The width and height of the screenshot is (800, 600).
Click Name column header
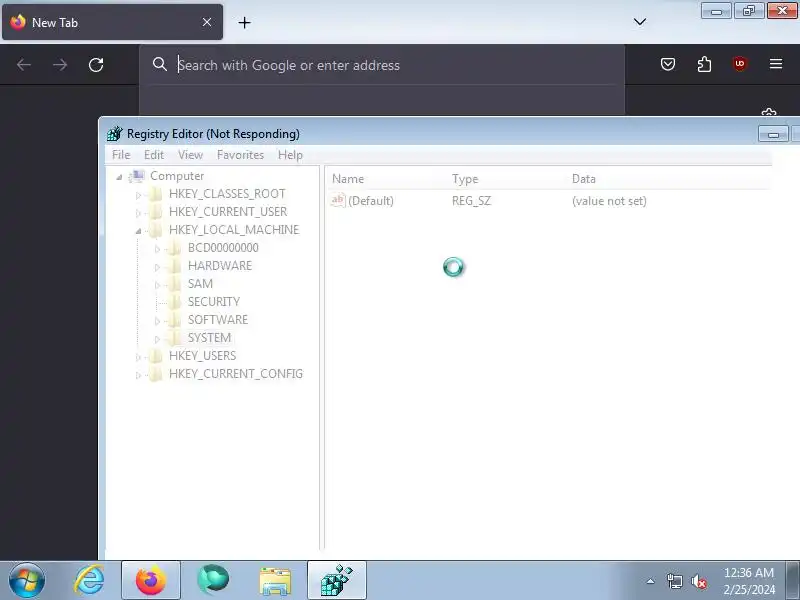(348, 179)
